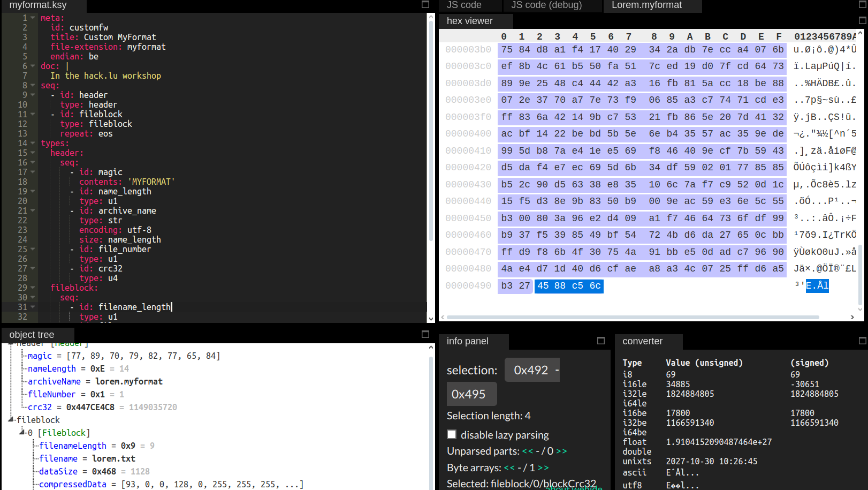
Task: Fold the crc32 entry on line 27
Action: (x=33, y=268)
